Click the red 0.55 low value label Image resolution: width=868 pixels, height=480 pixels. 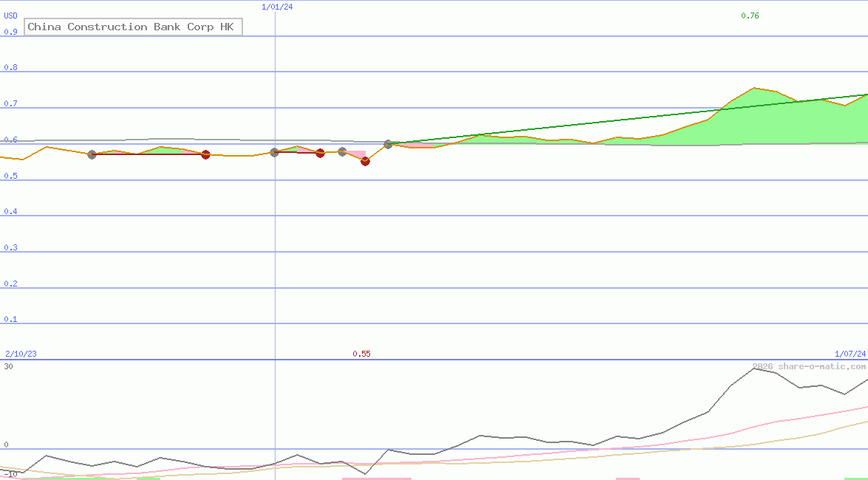coord(361,354)
